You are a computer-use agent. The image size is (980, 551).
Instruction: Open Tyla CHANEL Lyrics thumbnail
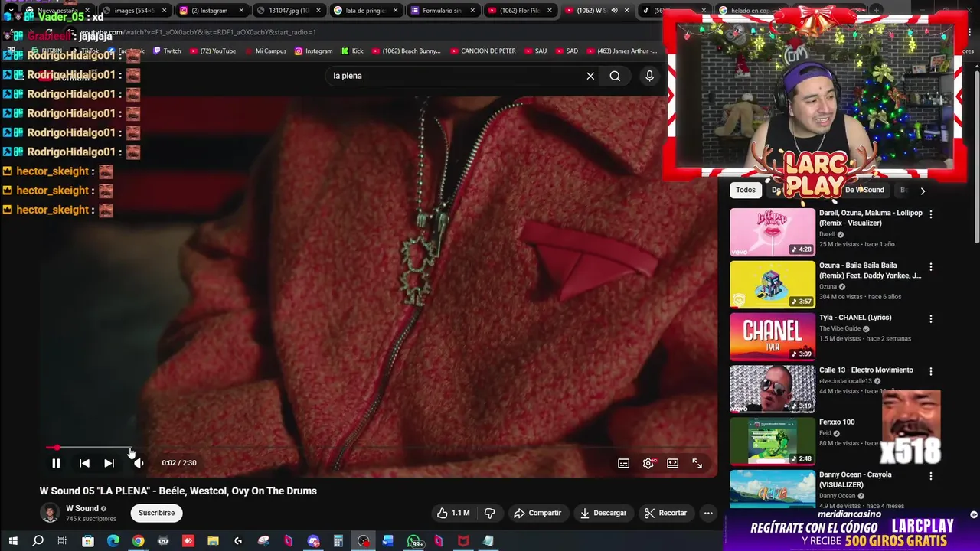(x=773, y=337)
